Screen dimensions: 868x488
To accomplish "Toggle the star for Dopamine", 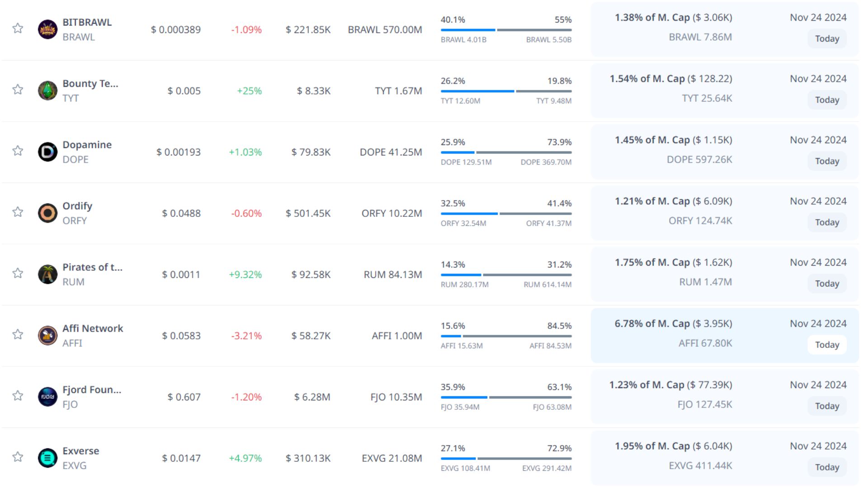I will pyautogui.click(x=18, y=151).
